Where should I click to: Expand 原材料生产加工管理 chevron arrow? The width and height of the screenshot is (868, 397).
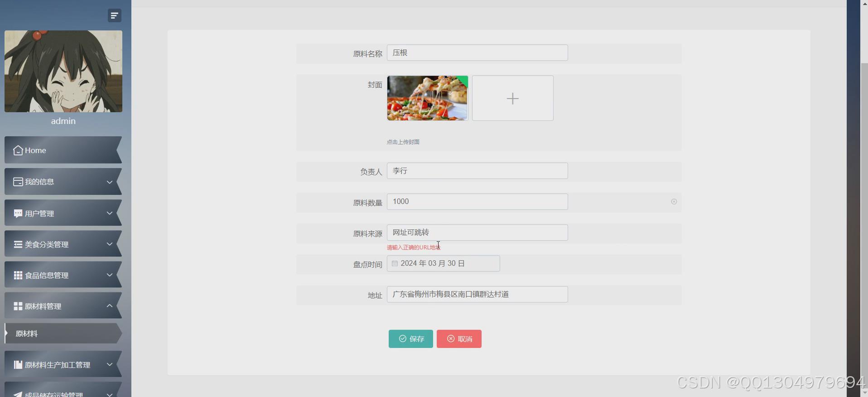click(109, 364)
